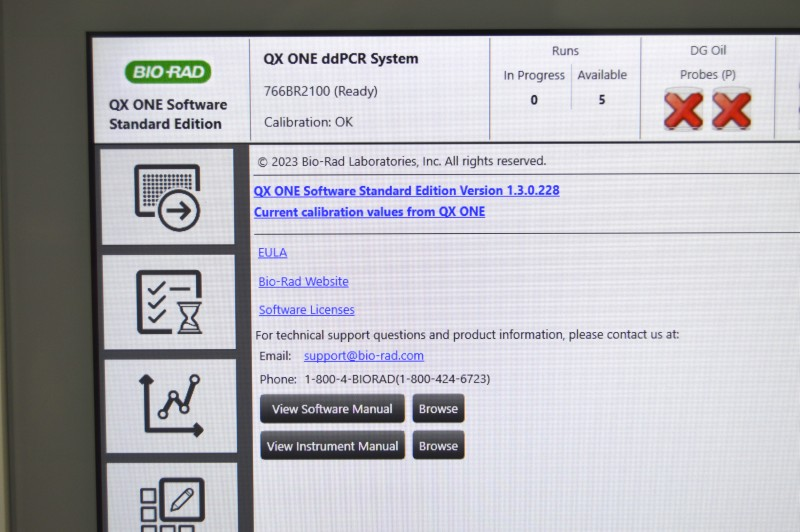Screen dimensions: 800x532
Task: Open the line graph analysis sidebar icon
Action: (170, 405)
